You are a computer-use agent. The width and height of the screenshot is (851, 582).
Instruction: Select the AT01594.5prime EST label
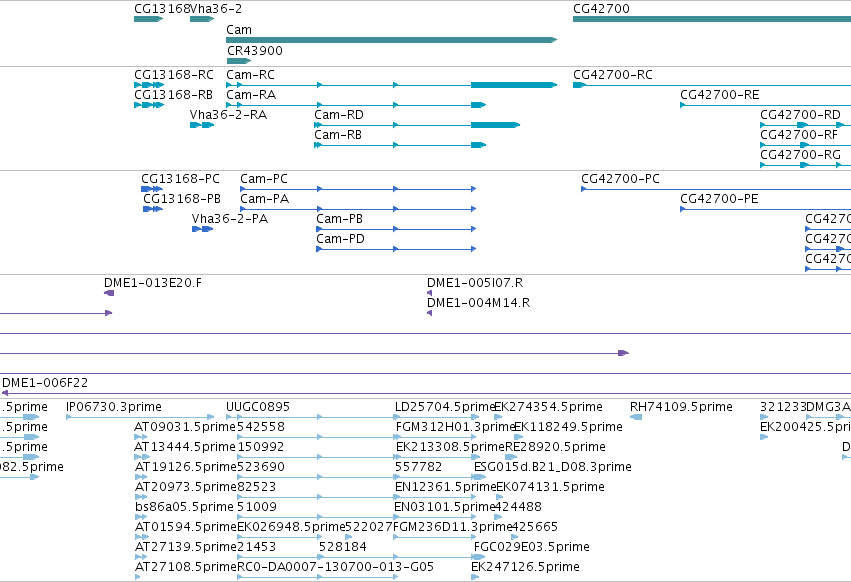[x=186, y=527]
